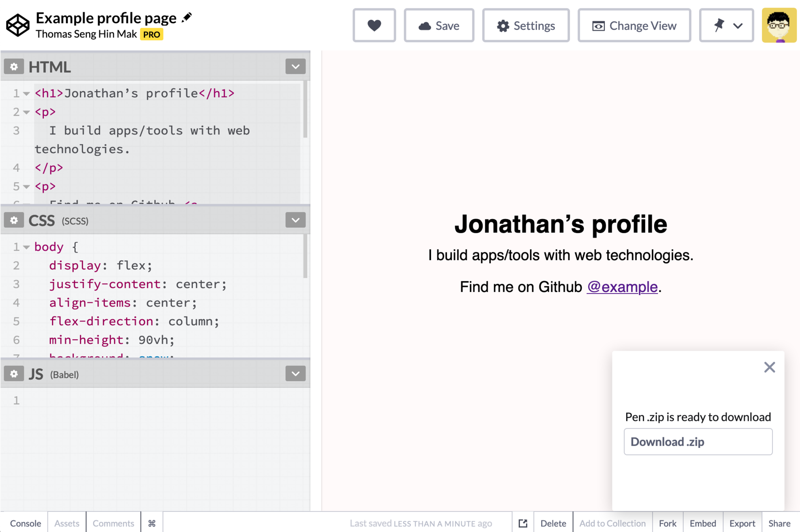The height and width of the screenshot is (532, 800).
Task: Click Export in the footer bar
Action: [742, 523]
